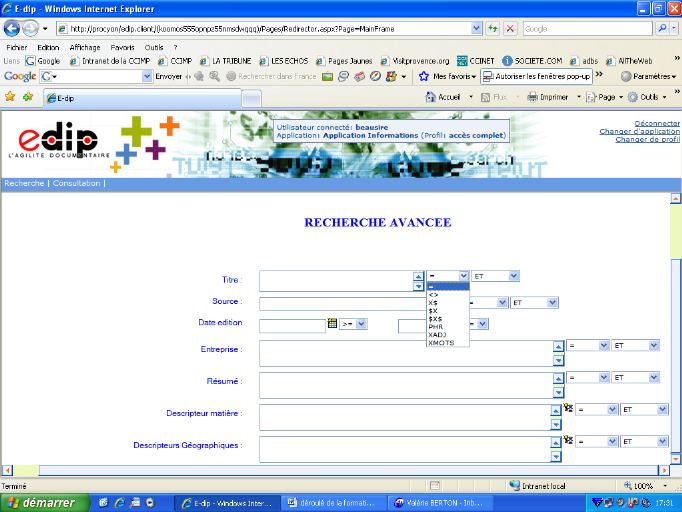Open the Valérie BERTON Inbox taskbar item

pyautogui.click(x=440, y=503)
